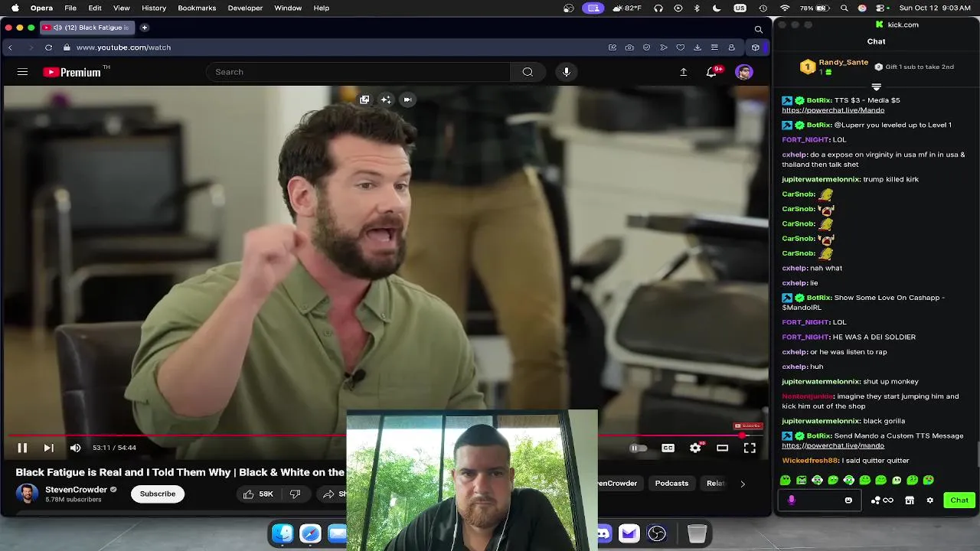
Task: Open Spotlight search in menu bar
Action: pyautogui.click(x=844, y=8)
